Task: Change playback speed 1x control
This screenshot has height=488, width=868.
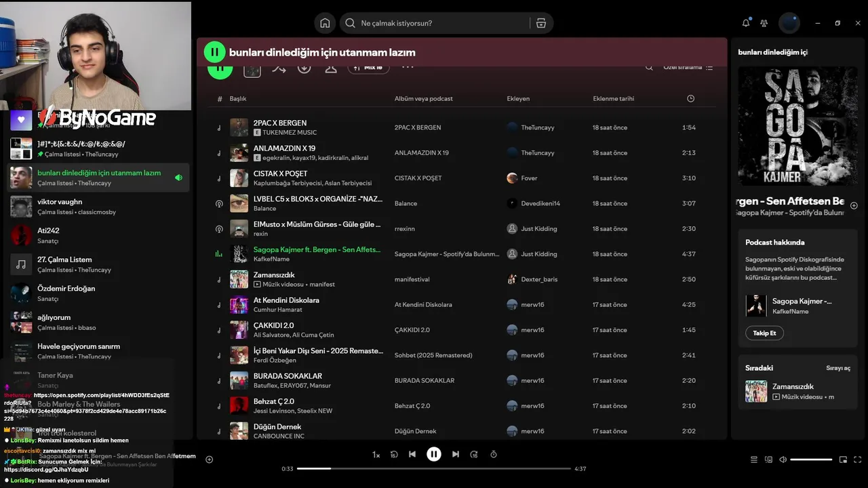Action: [376, 455]
